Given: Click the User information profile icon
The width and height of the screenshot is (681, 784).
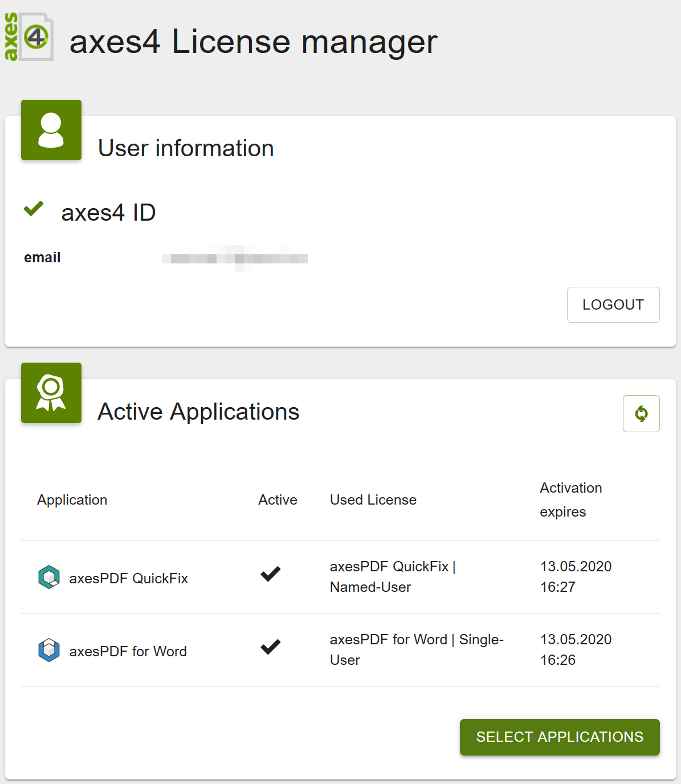Looking at the screenshot, I should pos(51,130).
